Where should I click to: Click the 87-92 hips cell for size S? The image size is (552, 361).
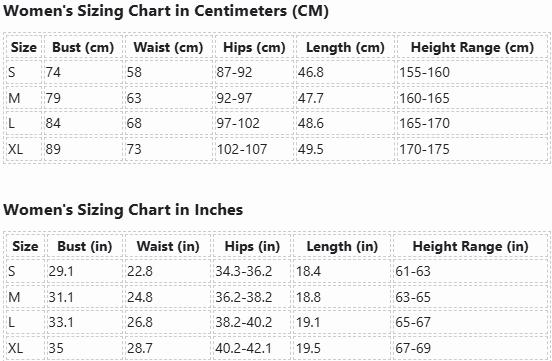coord(254,72)
